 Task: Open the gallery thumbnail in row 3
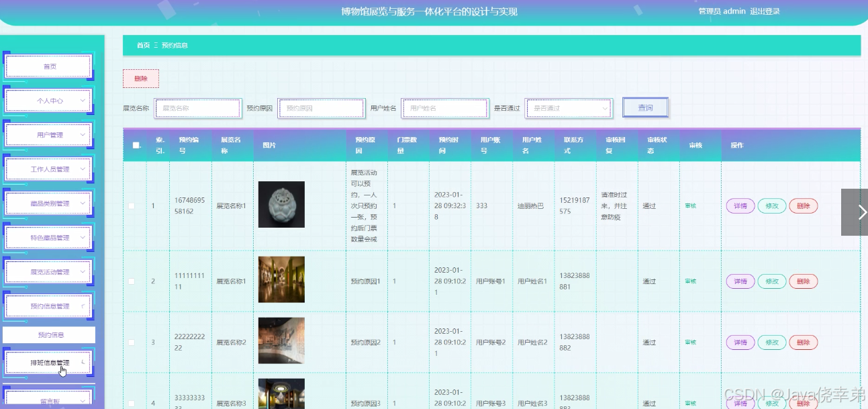tap(281, 340)
